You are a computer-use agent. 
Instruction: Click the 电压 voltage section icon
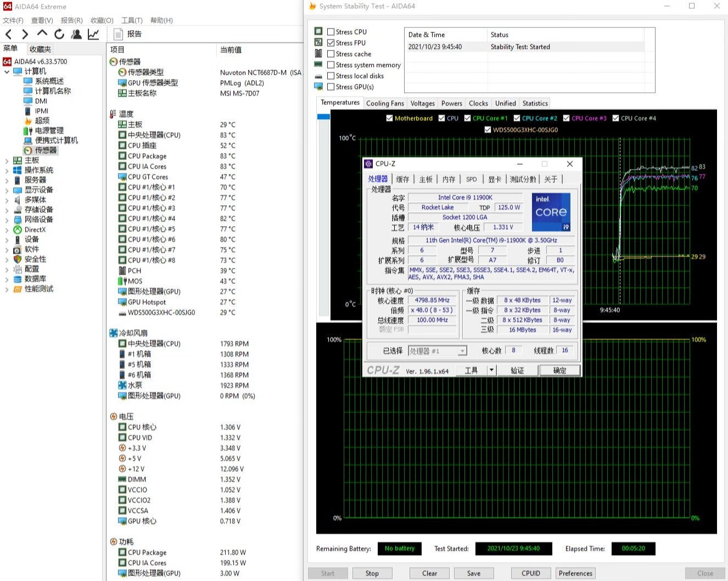click(x=113, y=416)
